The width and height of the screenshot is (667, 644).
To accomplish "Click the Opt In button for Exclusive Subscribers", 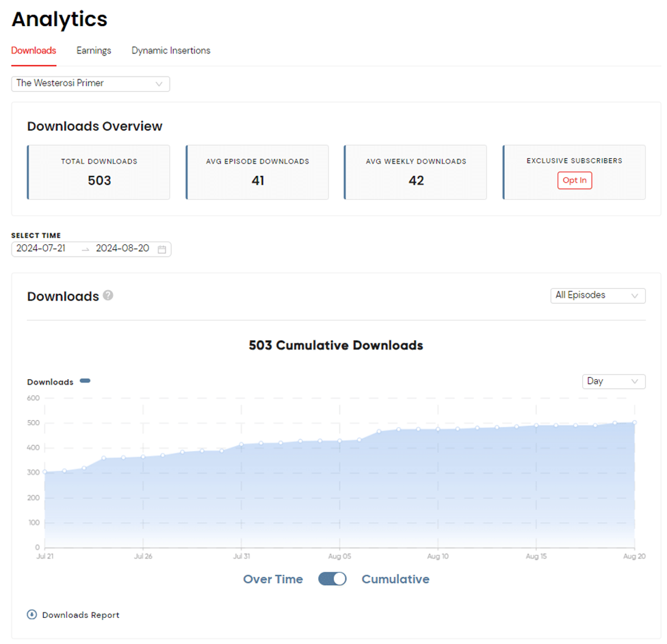I will 574,180.
